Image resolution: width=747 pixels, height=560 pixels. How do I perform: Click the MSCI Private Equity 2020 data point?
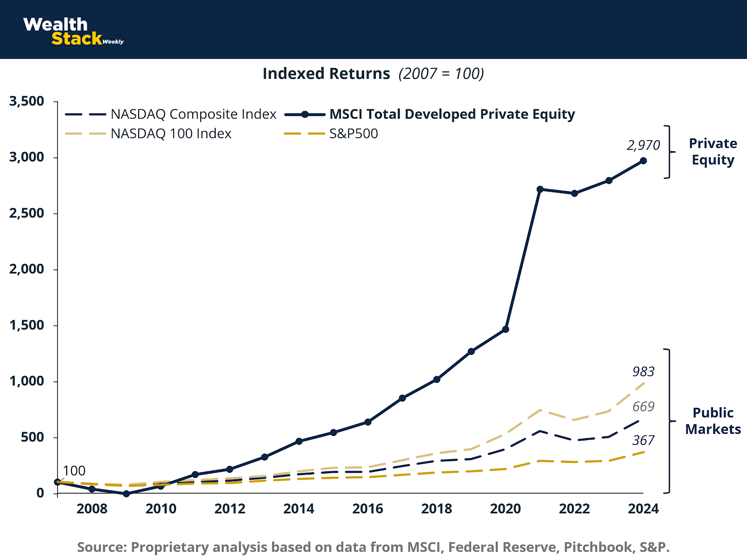[506, 329]
